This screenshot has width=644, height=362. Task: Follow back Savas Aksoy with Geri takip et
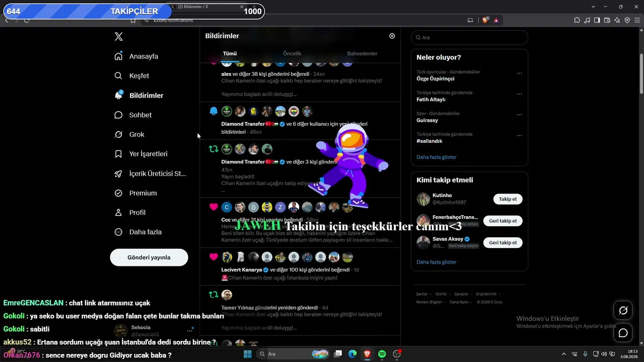503,242
